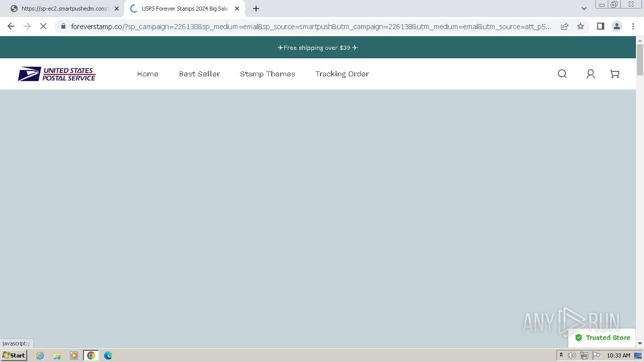
Task: Click the foreverstamp.co address bar
Action: point(311,26)
